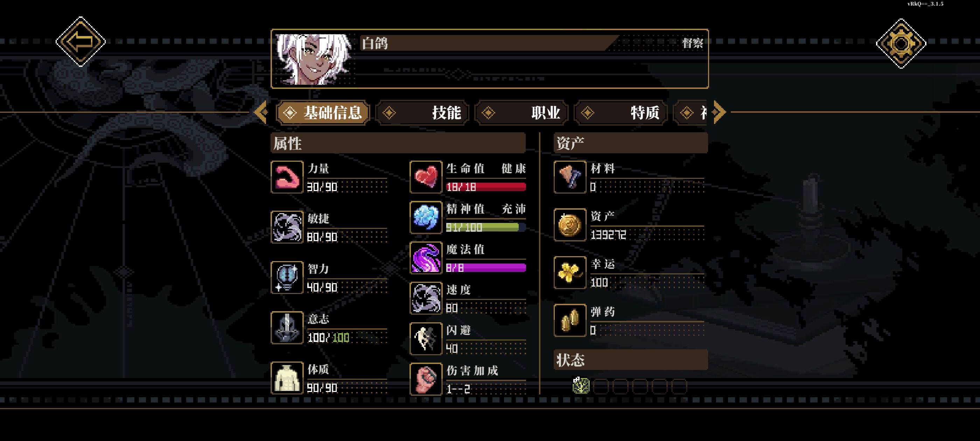Click the 智力 lightbulb brain icon
980x441 pixels.
click(287, 278)
